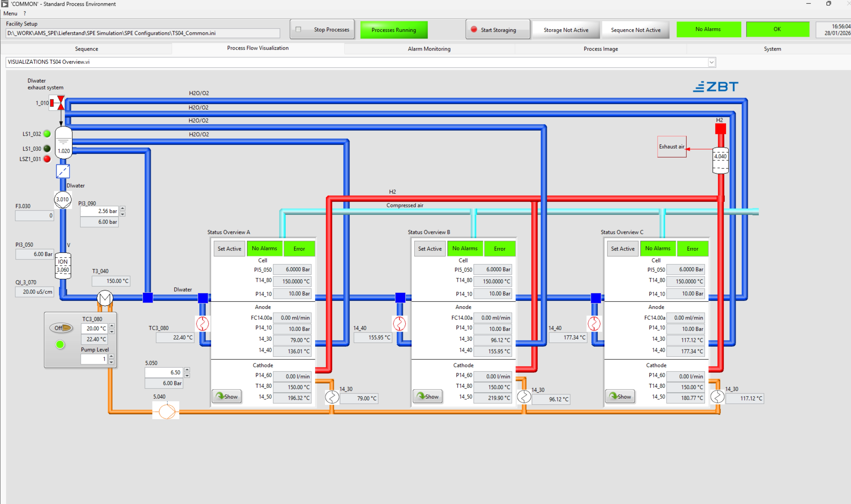Switch to the Alarm Monitoring tab
The width and height of the screenshot is (851, 504).
pos(429,48)
